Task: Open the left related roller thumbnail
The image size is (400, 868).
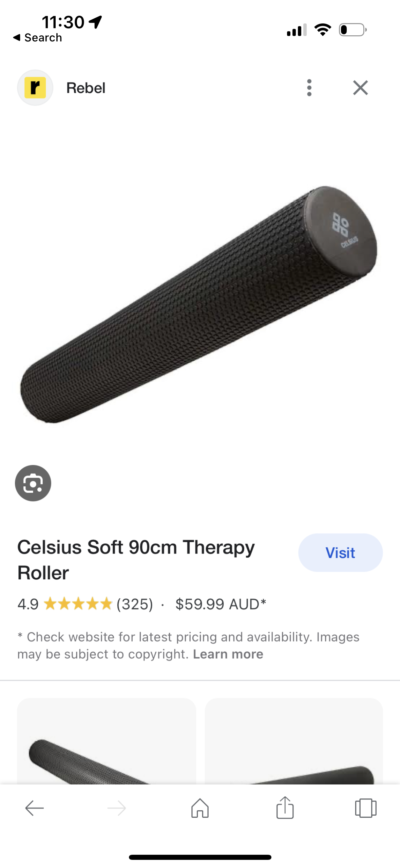Action: 107,741
